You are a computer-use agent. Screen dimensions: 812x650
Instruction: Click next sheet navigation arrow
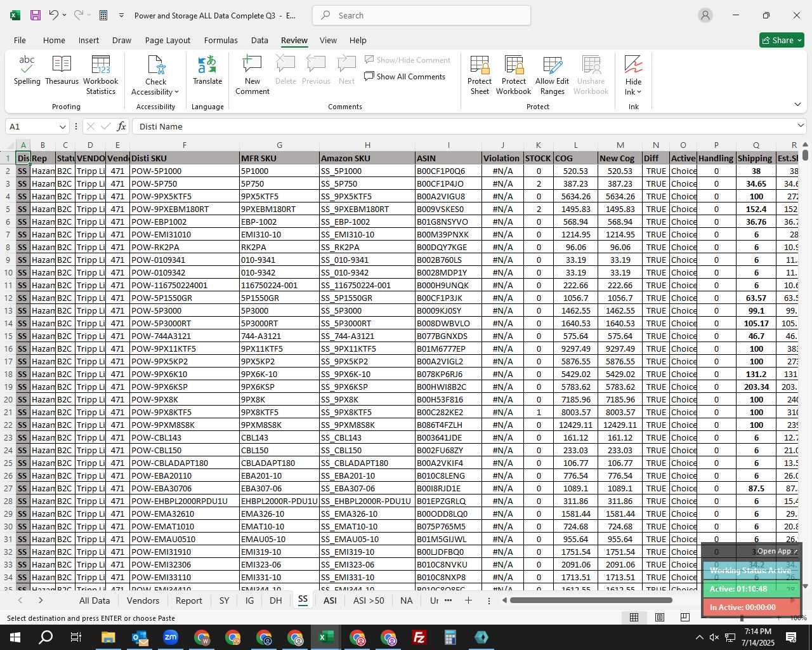[41, 600]
